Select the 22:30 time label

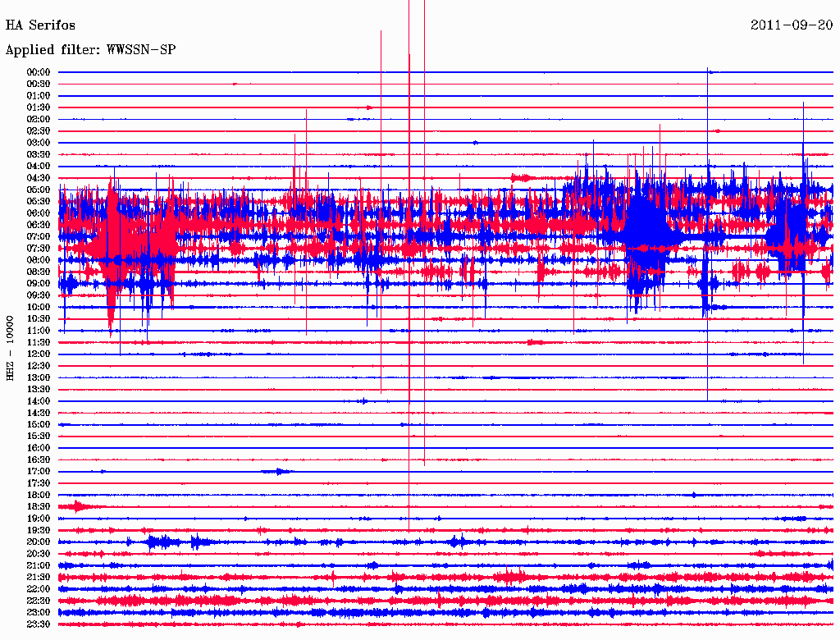click(x=39, y=601)
